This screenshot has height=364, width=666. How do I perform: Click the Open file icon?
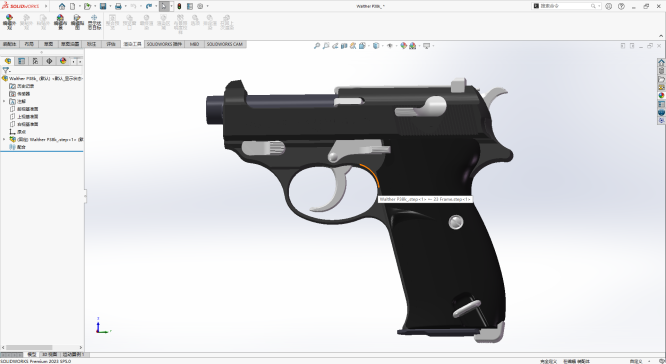87,6
